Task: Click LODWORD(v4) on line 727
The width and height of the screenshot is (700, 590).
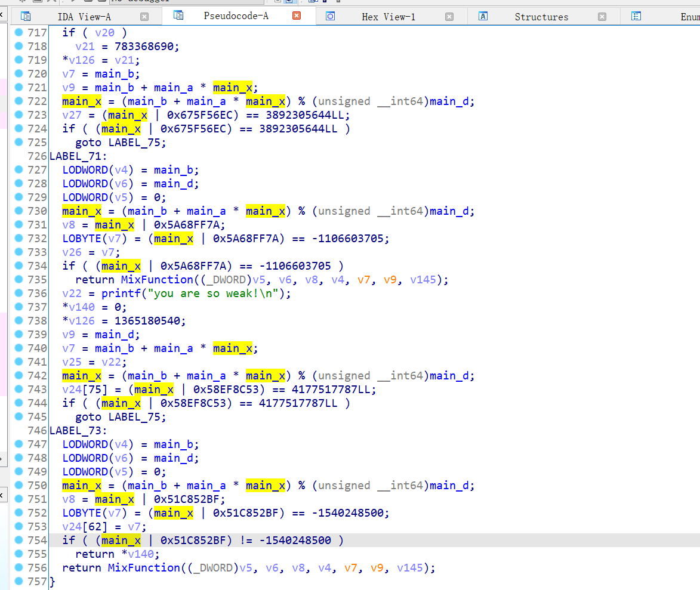Action: point(98,169)
